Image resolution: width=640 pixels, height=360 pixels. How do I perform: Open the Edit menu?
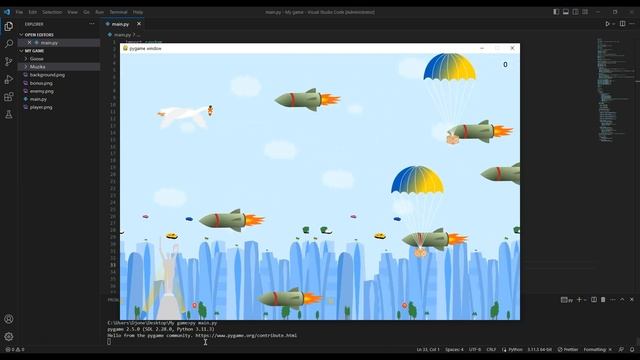tap(33, 12)
